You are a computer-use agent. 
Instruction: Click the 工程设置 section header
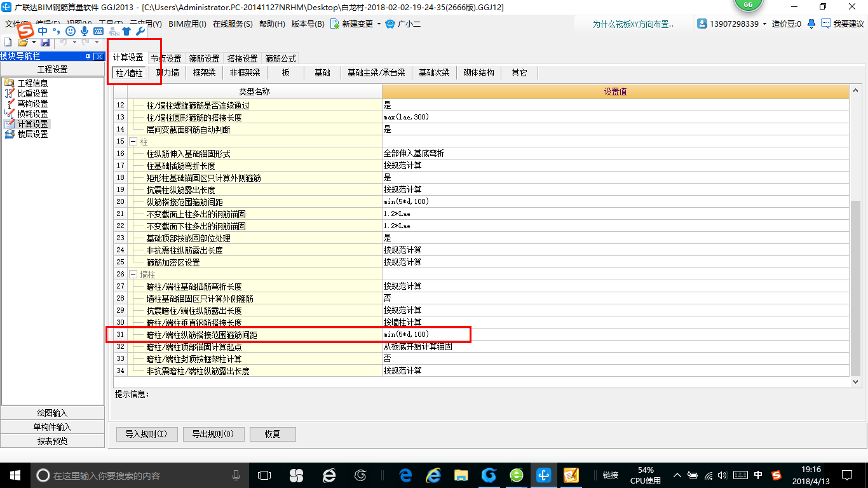pyautogui.click(x=53, y=69)
